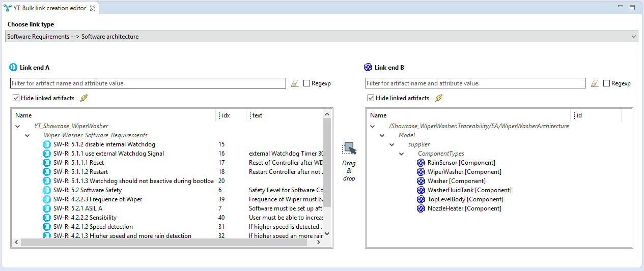The image size is (644, 271).
Task: Select 4.2.2.3 Frequence of Wiper icon
Action: pyautogui.click(x=47, y=199)
